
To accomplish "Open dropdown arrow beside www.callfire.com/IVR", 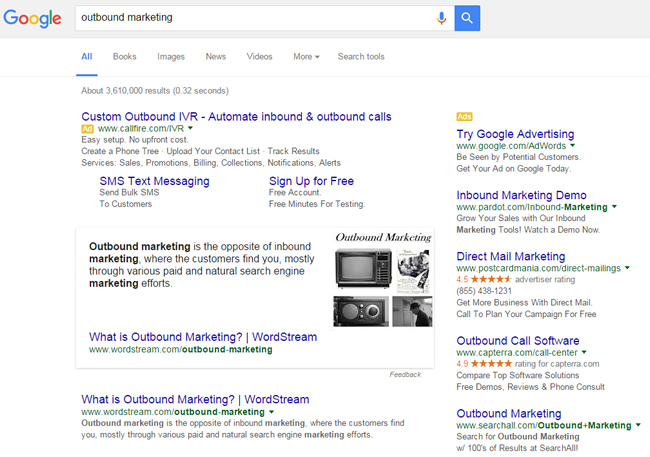I will (190, 128).
